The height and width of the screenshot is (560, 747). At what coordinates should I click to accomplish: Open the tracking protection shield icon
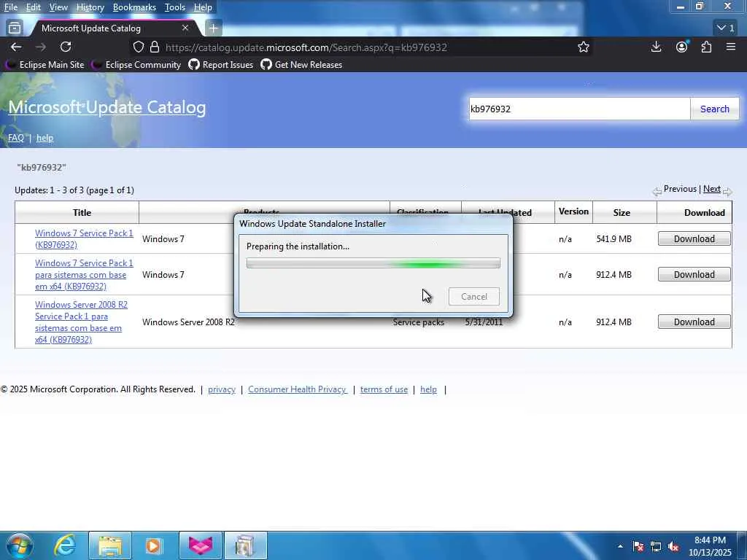138,47
